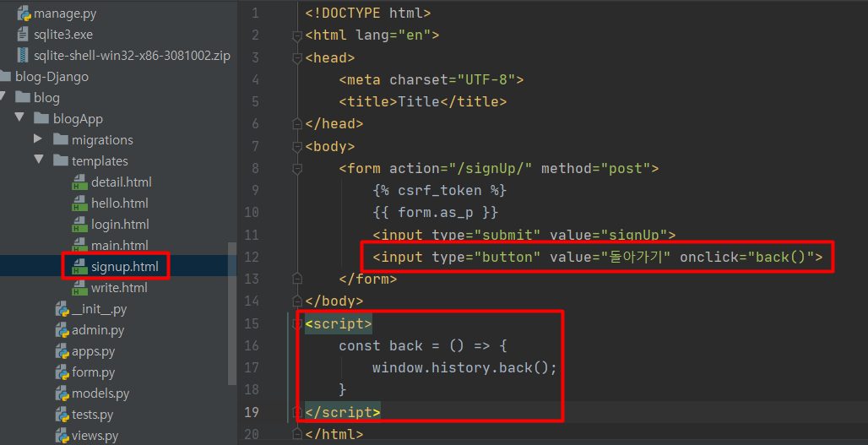
Task: Click __init__.py Python icon
Action: pyautogui.click(x=62, y=309)
